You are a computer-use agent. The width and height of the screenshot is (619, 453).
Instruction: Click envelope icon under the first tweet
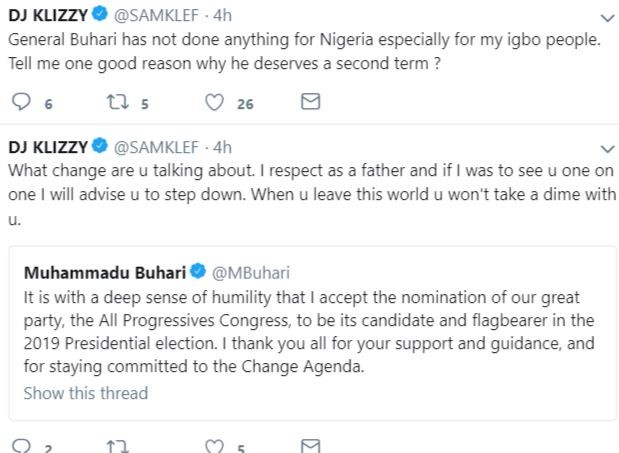310,101
